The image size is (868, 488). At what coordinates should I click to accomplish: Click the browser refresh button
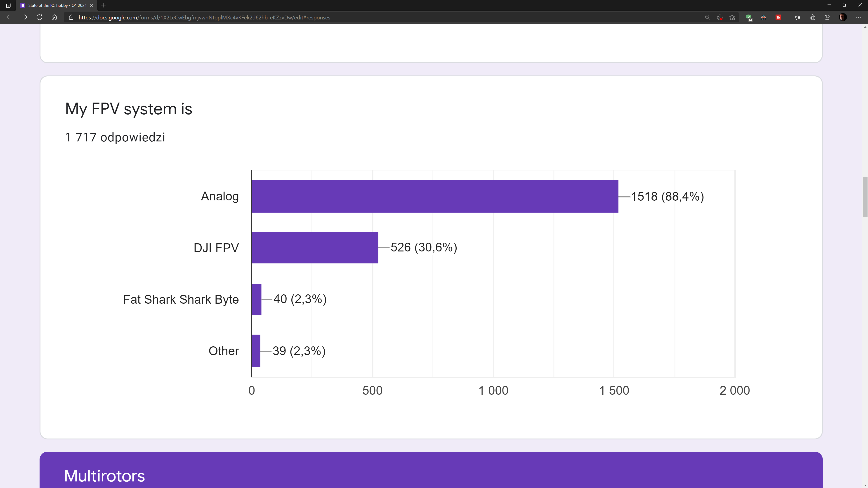[x=39, y=17]
